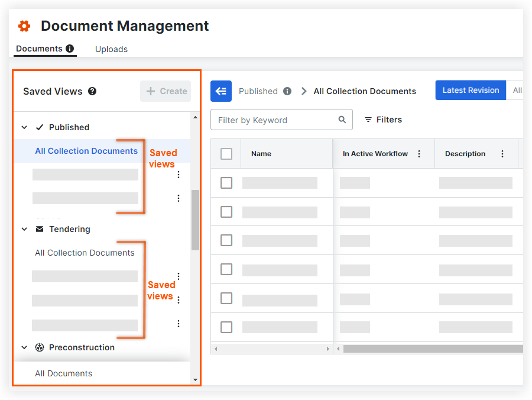Click the table's horizontal scrollbar
Screen dimensions: 532x400
(x=432, y=349)
